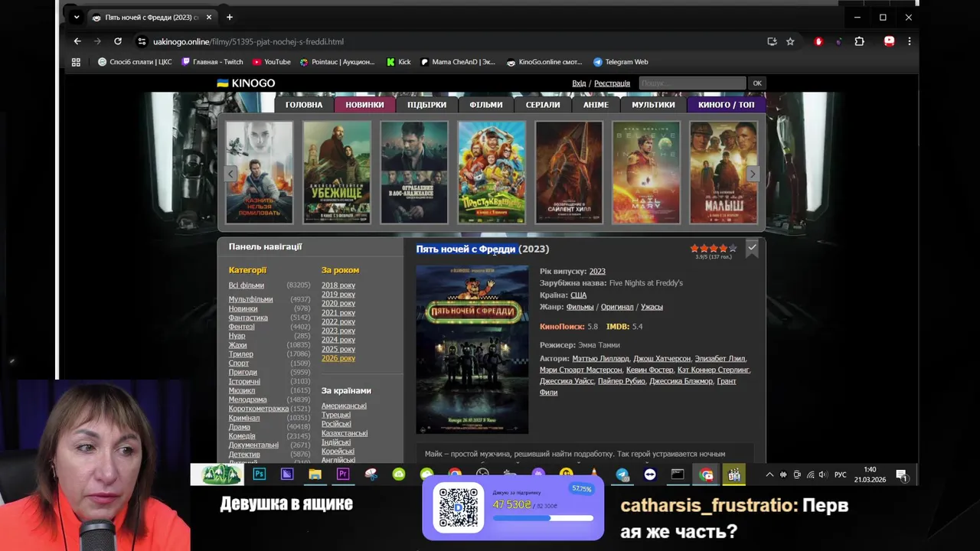This screenshot has width=980, height=551.
Task: Open the Pointauc bookmark
Action: pos(338,62)
